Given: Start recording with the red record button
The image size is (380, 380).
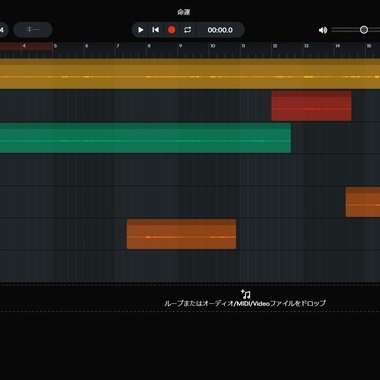Looking at the screenshot, I should pos(171,30).
